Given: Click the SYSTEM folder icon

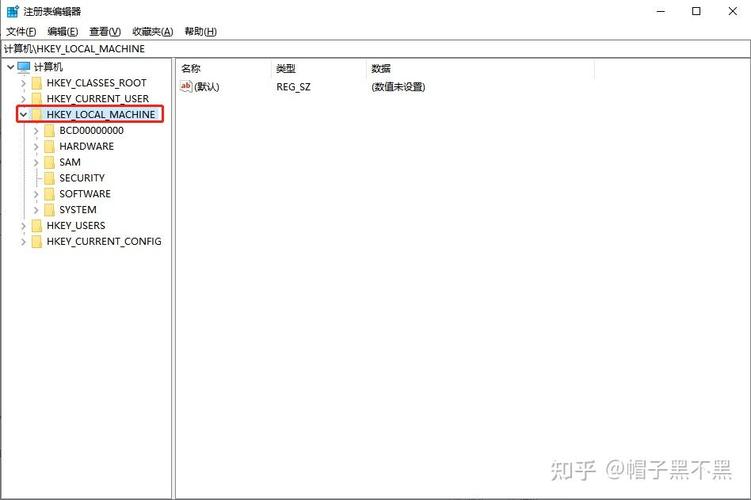Looking at the screenshot, I should [x=49, y=210].
